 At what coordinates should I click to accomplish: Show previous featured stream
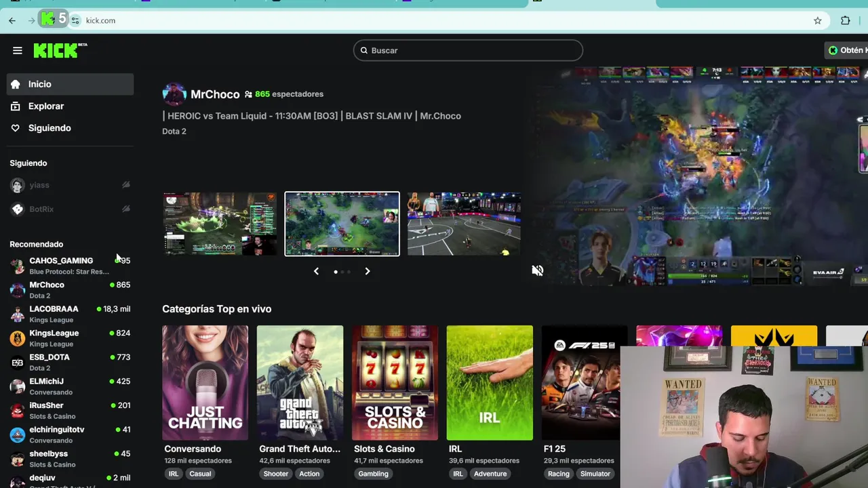[316, 271]
